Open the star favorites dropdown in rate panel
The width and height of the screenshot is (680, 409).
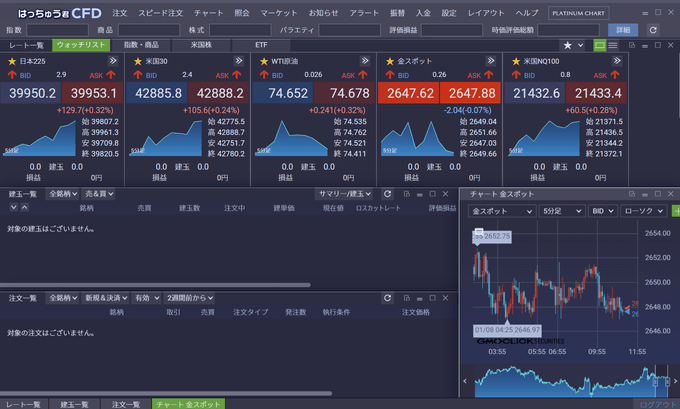click(573, 45)
